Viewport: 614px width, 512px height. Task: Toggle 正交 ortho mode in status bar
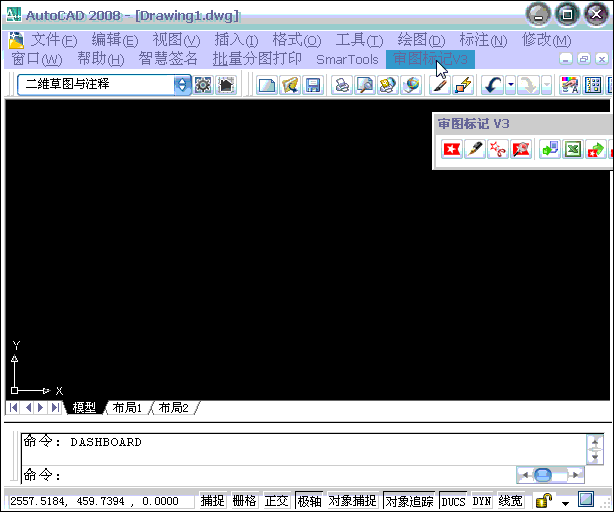point(276,501)
